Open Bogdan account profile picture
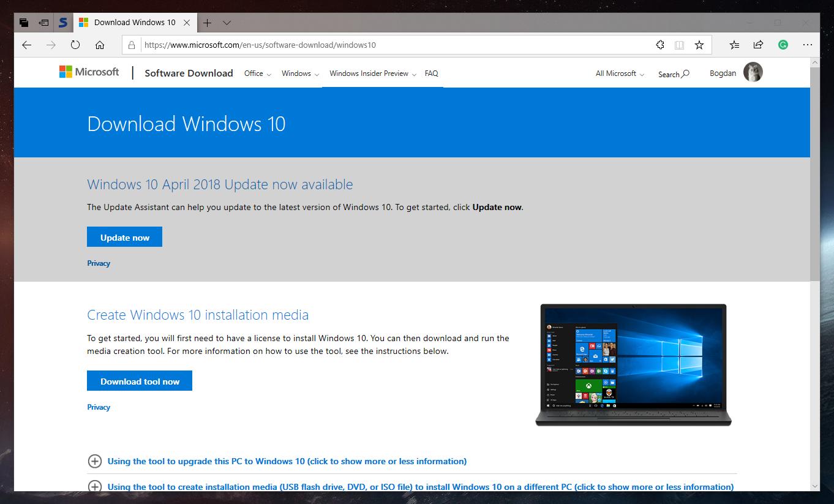Viewport: 834px width, 504px height. point(753,72)
